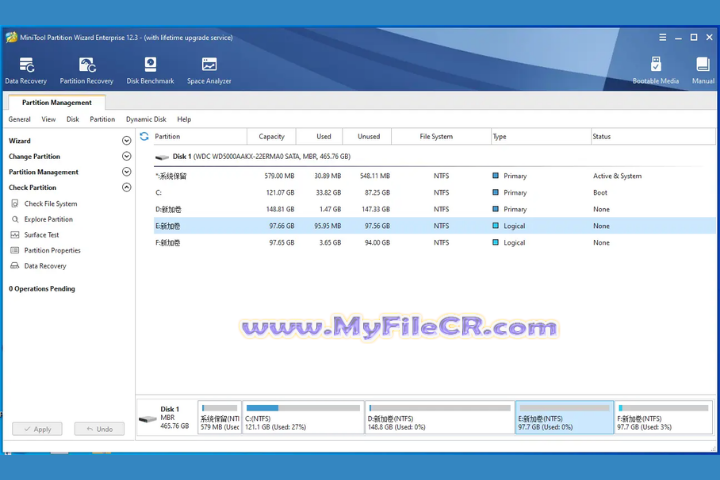The image size is (720, 480).
Task: Click the MiniTool app logo in title bar
Action: pyautogui.click(x=11, y=37)
